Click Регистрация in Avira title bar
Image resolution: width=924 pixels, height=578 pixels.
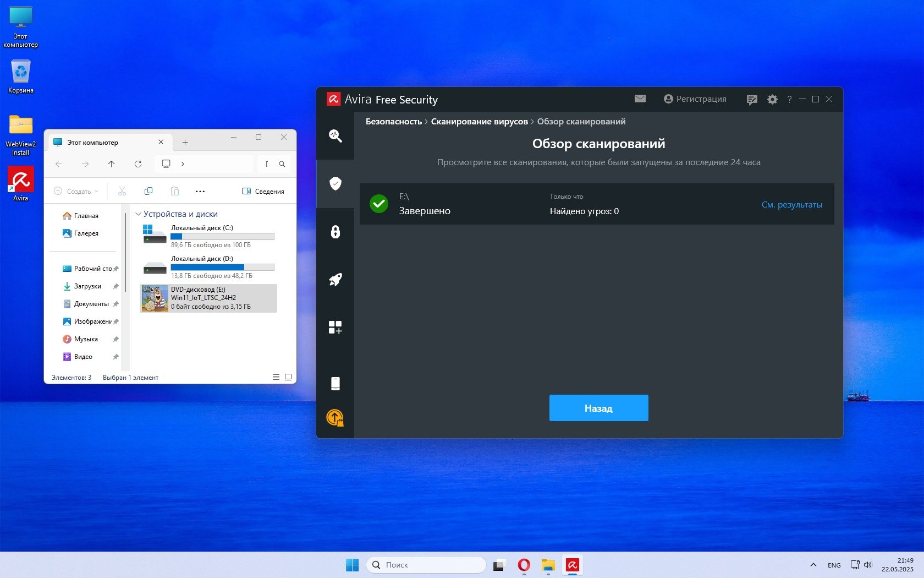pyautogui.click(x=695, y=99)
